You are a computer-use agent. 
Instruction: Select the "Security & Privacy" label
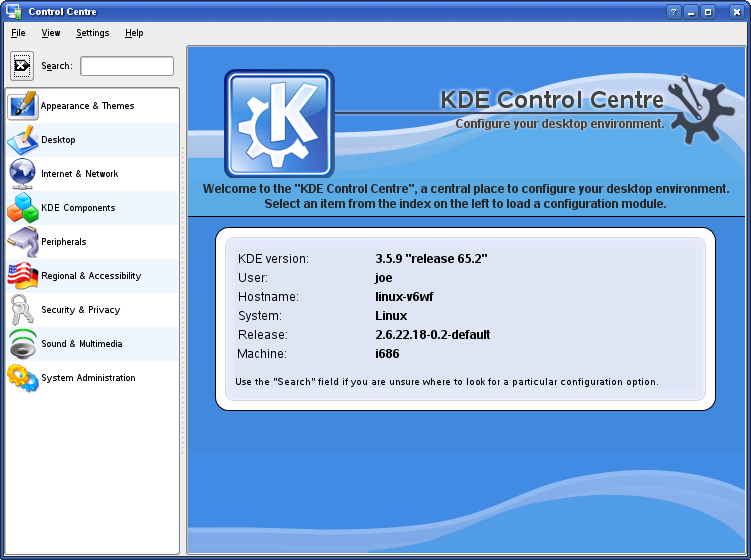click(80, 310)
